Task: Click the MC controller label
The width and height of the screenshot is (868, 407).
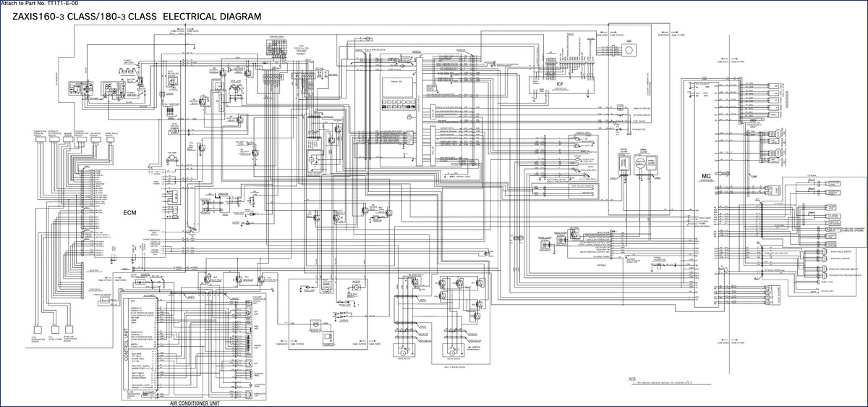Action: coord(707,177)
